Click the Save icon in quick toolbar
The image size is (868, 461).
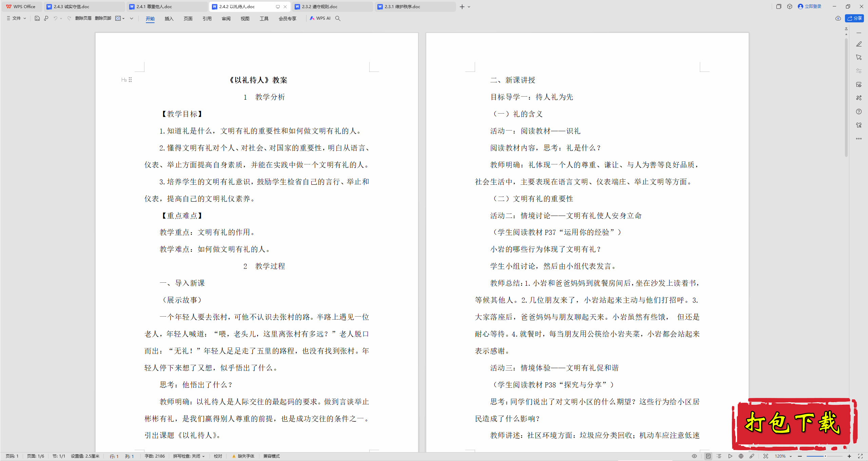tap(37, 18)
